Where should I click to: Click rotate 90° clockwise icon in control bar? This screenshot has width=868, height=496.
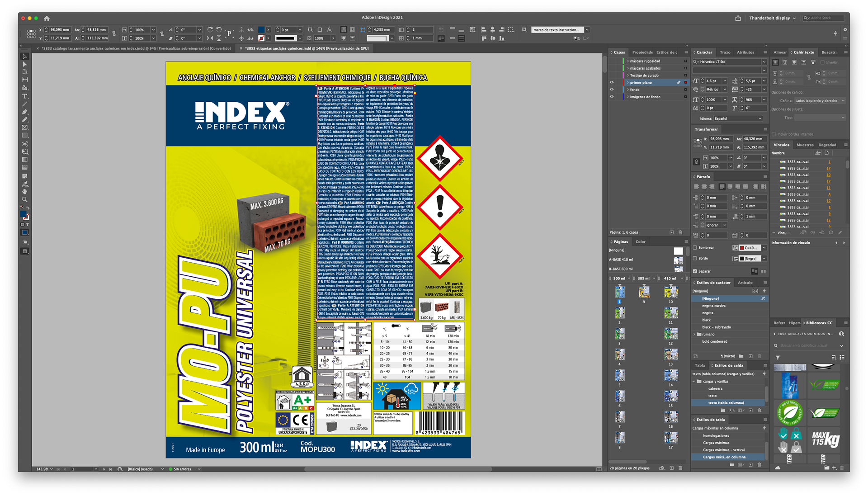click(210, 30)
